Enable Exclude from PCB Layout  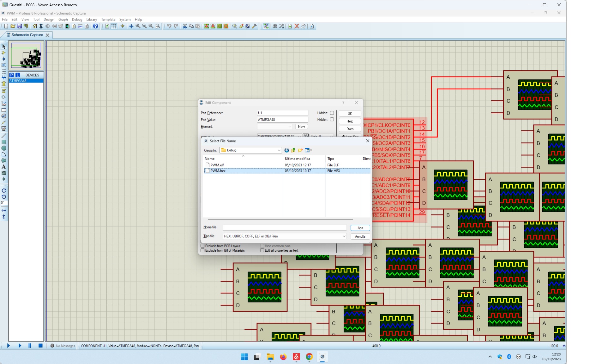pos(203,246)
